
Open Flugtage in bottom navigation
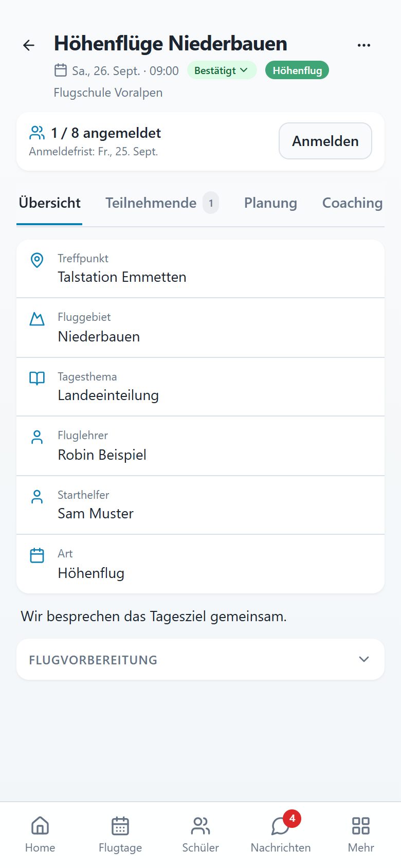tap(120, 834)
